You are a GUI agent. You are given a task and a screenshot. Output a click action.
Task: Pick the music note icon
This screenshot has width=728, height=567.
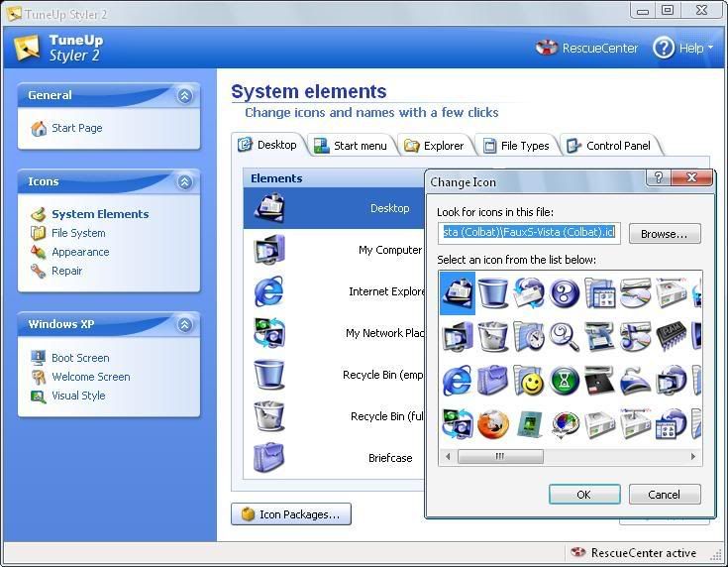click(635, 337)
